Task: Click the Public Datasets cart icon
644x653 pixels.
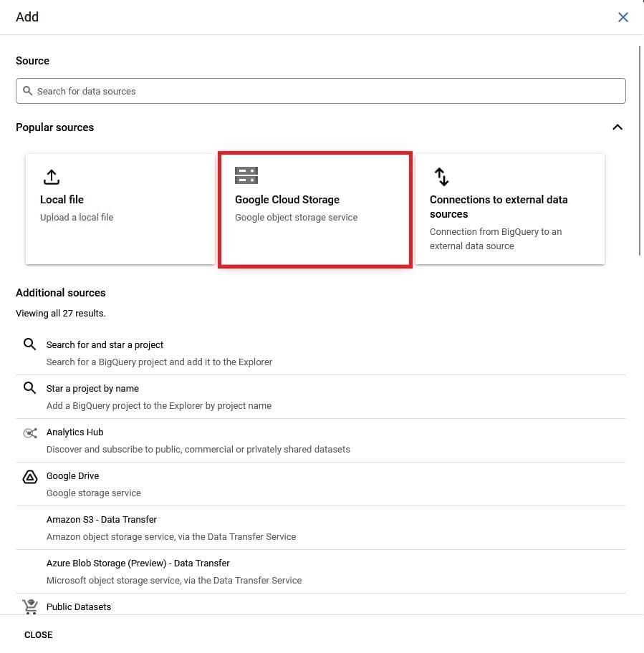Action: pos(30,606)
